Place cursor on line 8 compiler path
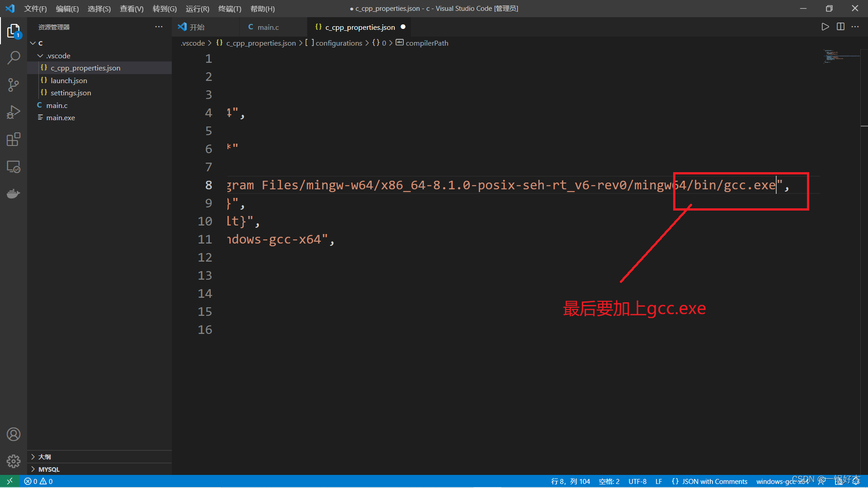Viewport: 868px width, 488px height. [x=509, y=185]
